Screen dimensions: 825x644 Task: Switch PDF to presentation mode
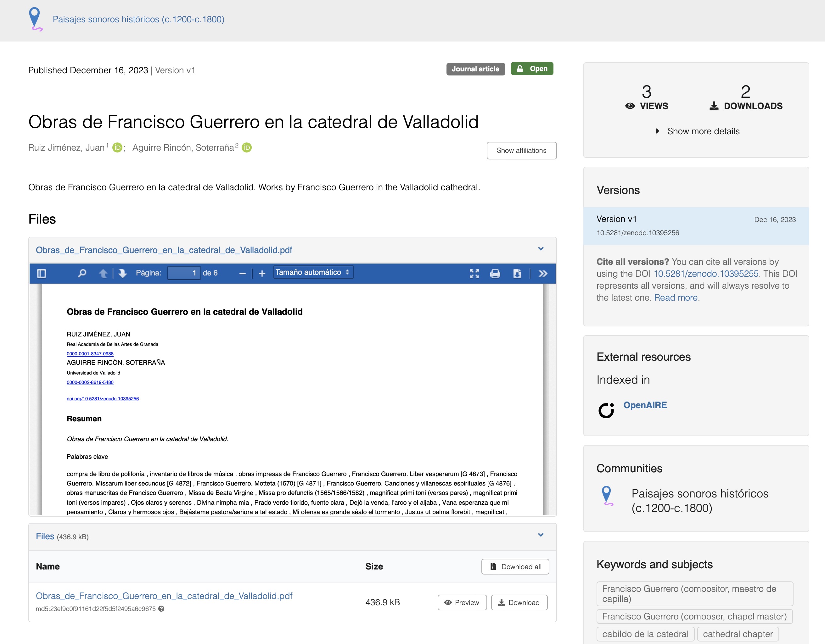tap(474, 273)
